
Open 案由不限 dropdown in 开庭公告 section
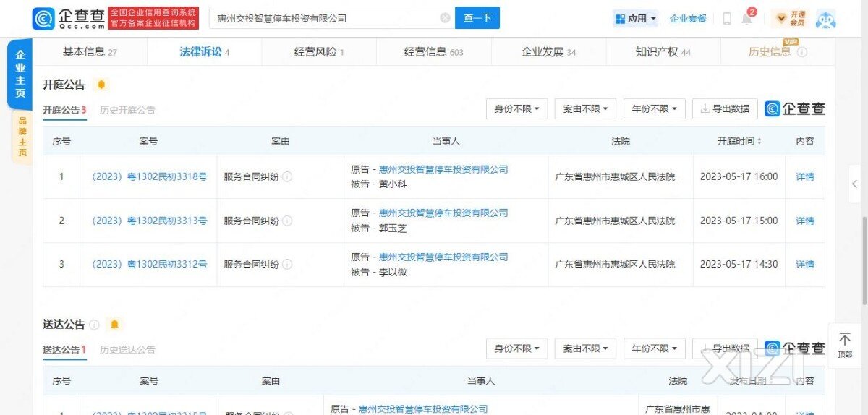pos(585,108)
